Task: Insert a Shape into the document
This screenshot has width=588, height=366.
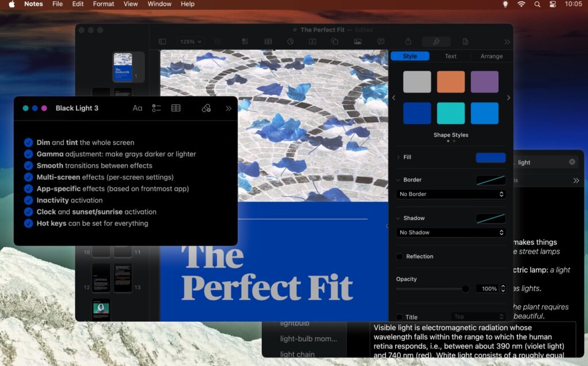Action: coord(336,41)
